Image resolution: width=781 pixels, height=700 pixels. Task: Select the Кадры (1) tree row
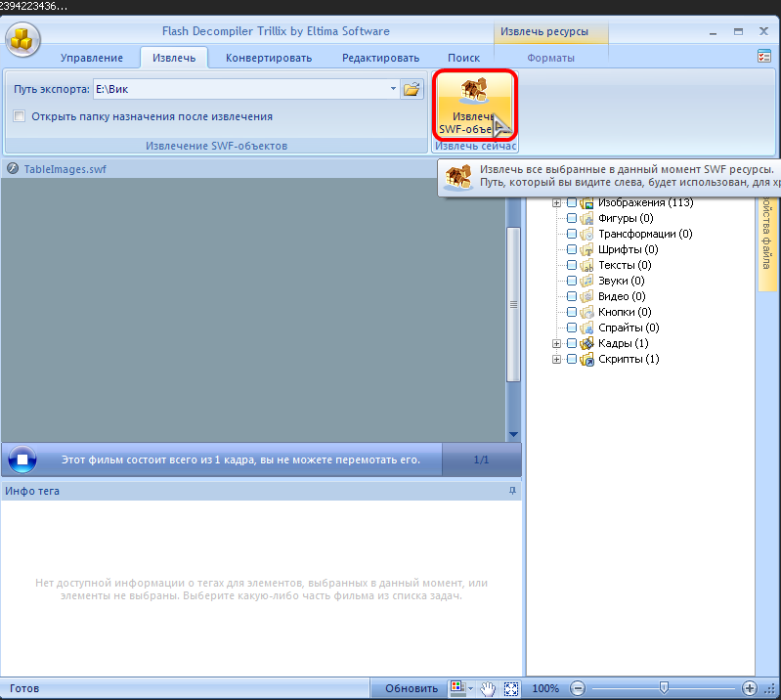623,343
